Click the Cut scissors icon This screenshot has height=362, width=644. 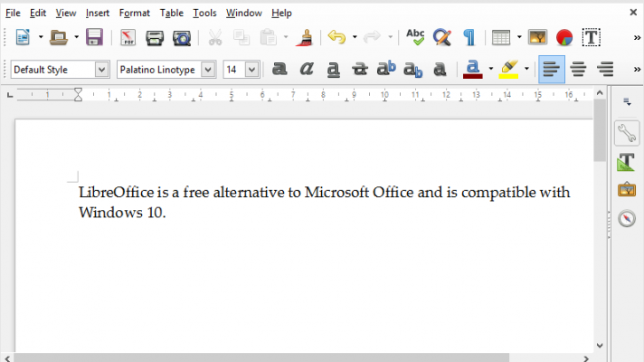[214, 37]
